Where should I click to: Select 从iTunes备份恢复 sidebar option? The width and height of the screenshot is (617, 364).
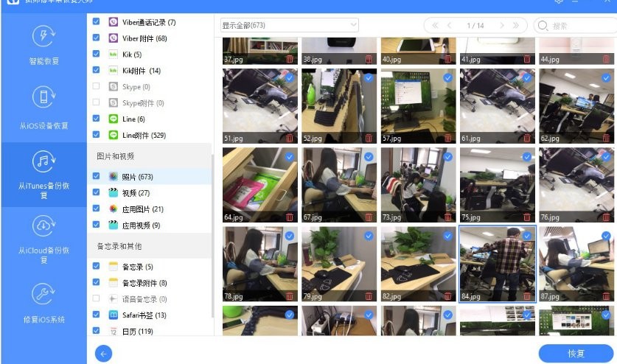pos(43,175)
